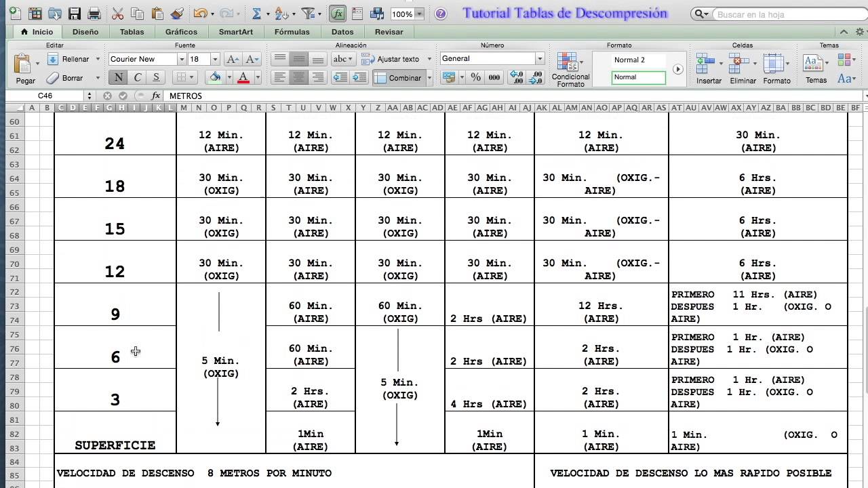Screen dimensions: 868x488
Task: Switch to the Diseño tab
Action: 85,32
